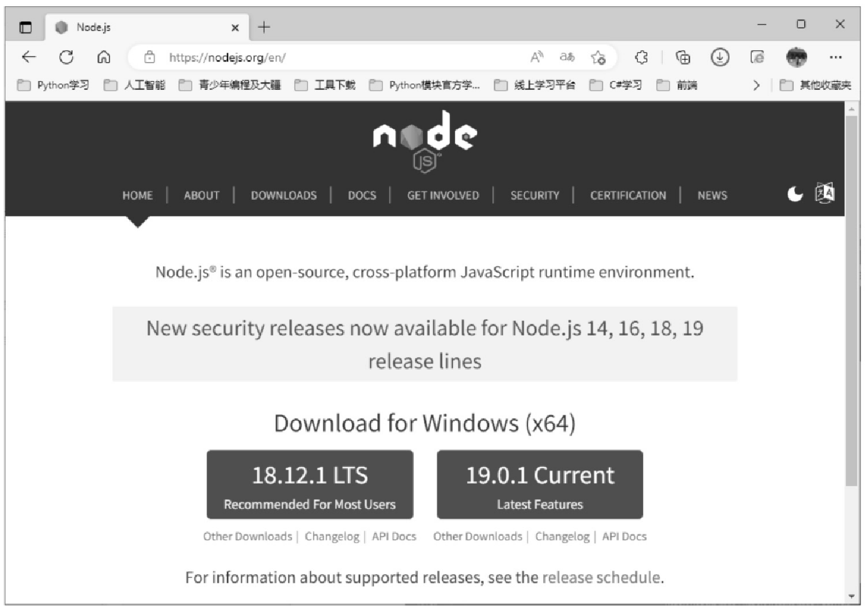The width and height of the screenshot is (868, 613).
Task: Expand hidden bookmarks with chevron
Action: coord(756,85)
